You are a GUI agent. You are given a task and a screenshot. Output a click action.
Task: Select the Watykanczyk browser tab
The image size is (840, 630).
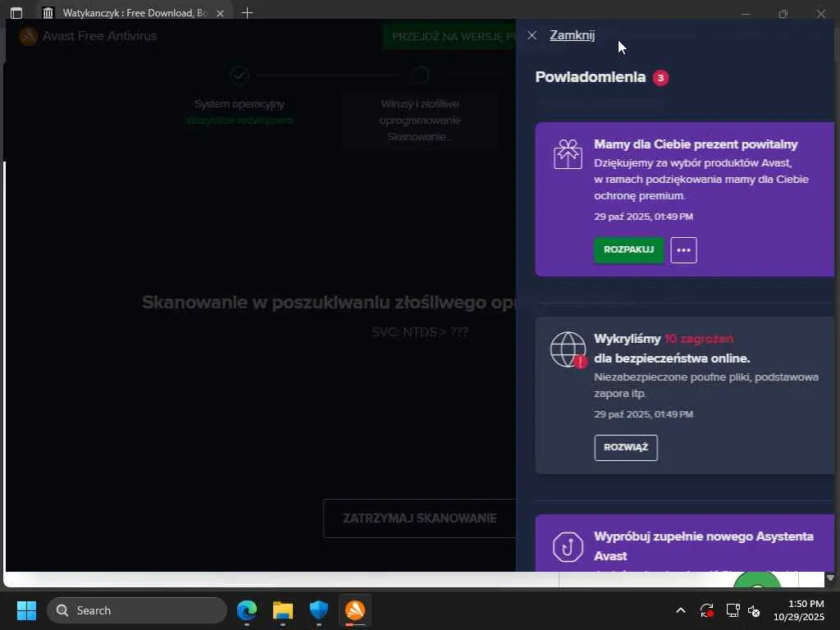point(134,13)
